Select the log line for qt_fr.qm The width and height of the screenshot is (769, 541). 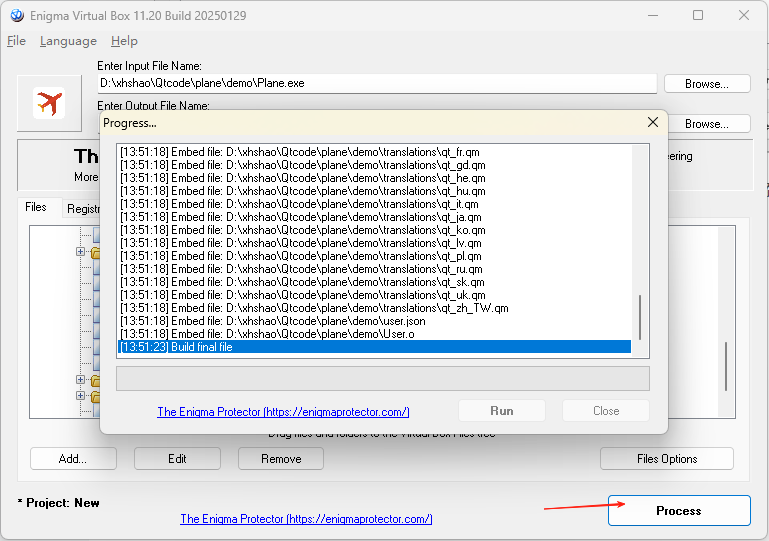pyautogui.click(x=375, y=152)
